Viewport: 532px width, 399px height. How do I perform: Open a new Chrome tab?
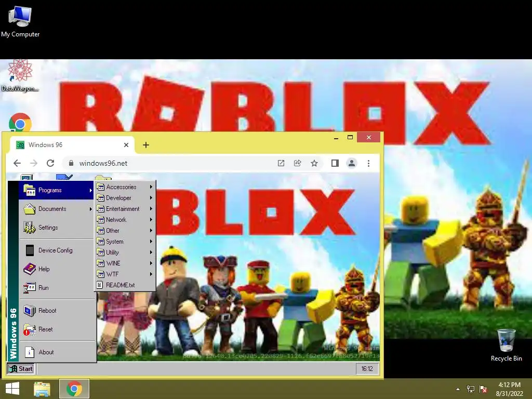(x=146, y=145)
